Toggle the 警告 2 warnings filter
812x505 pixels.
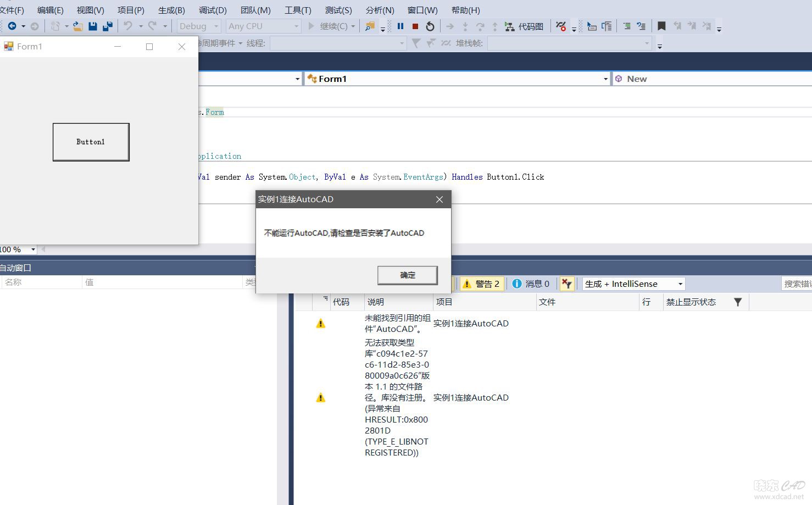pyautogui.click(x=481, y=284)
